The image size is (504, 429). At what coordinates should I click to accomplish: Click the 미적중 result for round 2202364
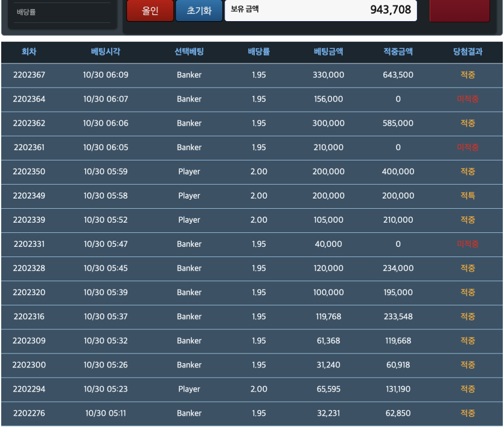(468, 99)
